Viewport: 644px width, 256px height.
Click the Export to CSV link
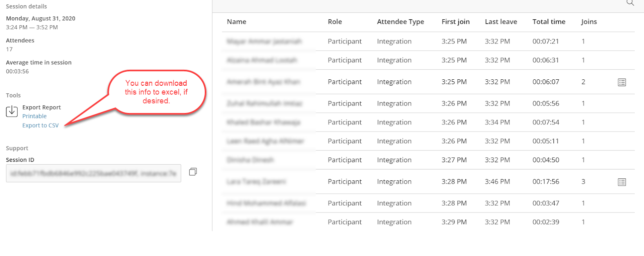click(x=41, y=126)
